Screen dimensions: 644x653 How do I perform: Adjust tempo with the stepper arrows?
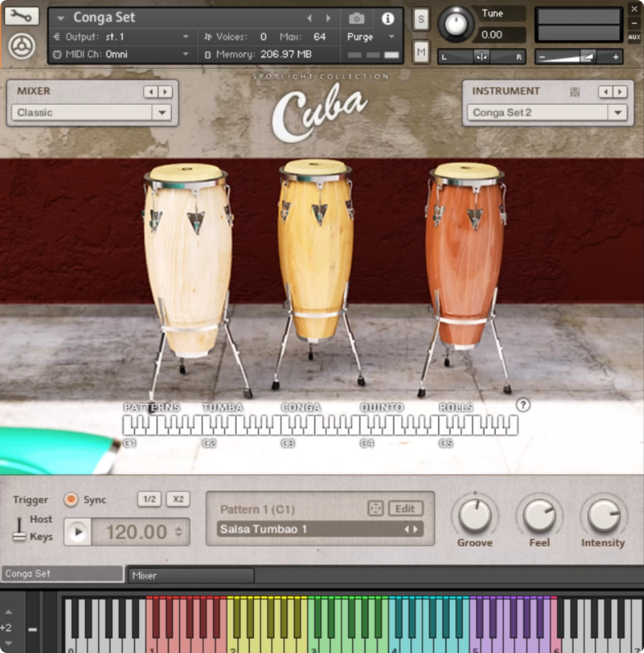pyautogui.click(x=179, y=532)
